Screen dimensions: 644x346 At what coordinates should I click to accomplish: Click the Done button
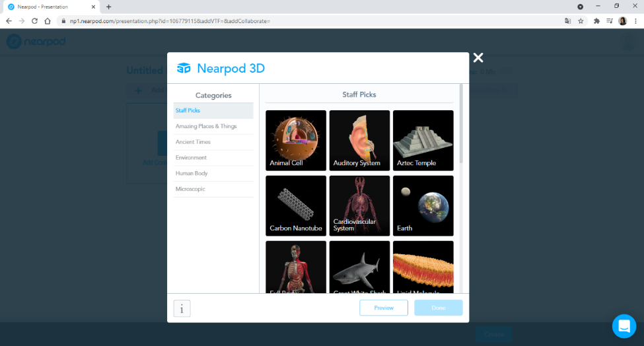click(438, 308)
